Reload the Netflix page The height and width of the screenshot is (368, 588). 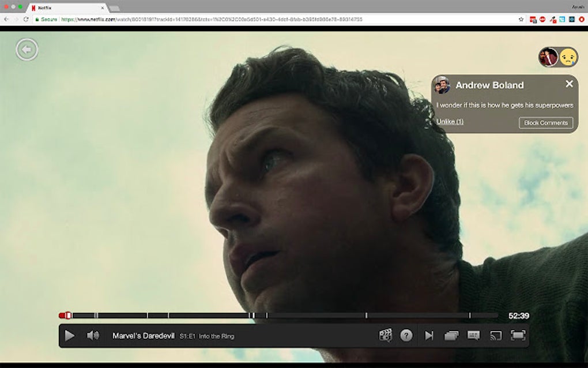tap(26, 19)
